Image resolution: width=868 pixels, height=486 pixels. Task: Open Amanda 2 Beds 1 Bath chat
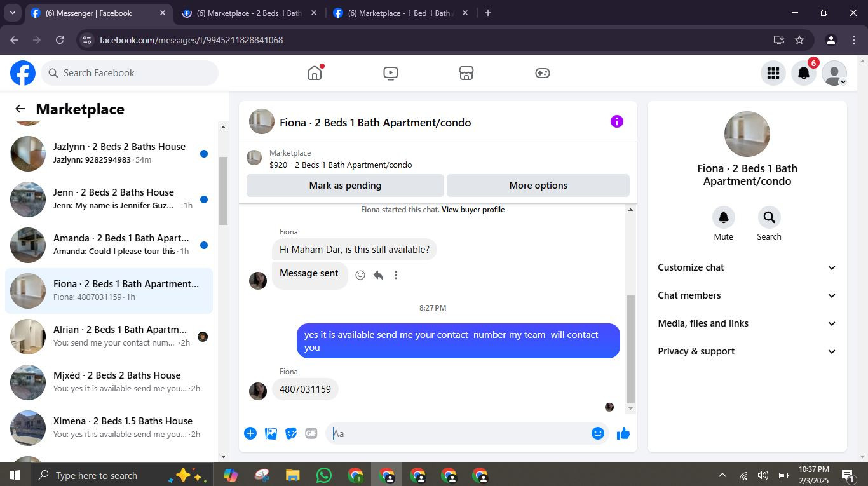pos(109,245)
